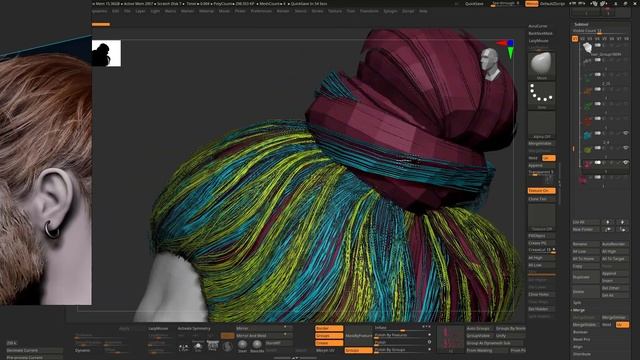Expand the Distribute section
The width and height of the screenshot is (640, 360).
pyautogui.click(x=582, y=354)
